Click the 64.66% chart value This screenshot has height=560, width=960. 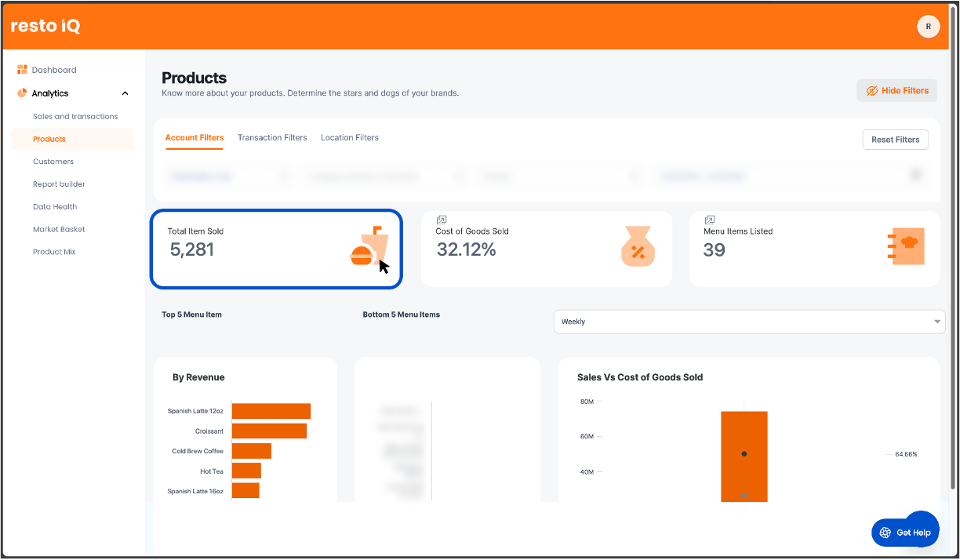pyautogui.click(x=906, y=454)
